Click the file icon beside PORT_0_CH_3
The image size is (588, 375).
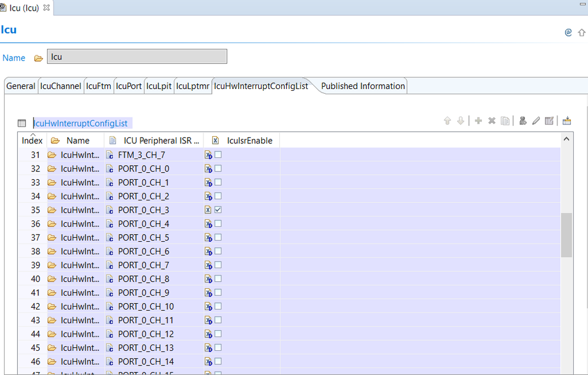pos(110,210)
